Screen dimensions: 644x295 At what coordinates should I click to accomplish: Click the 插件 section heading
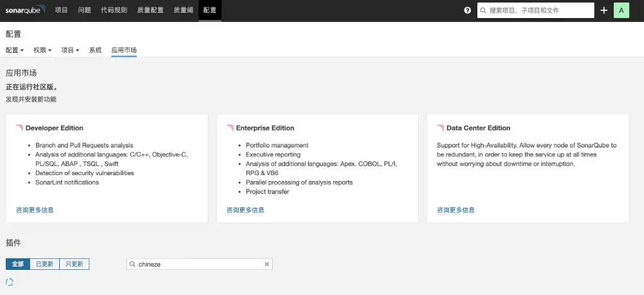(x=13, y=243)
